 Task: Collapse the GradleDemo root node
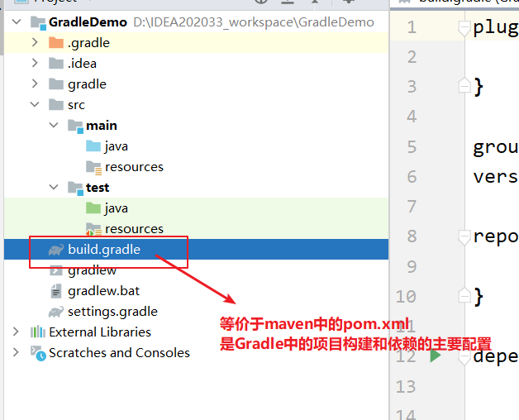tap(17, 21)
